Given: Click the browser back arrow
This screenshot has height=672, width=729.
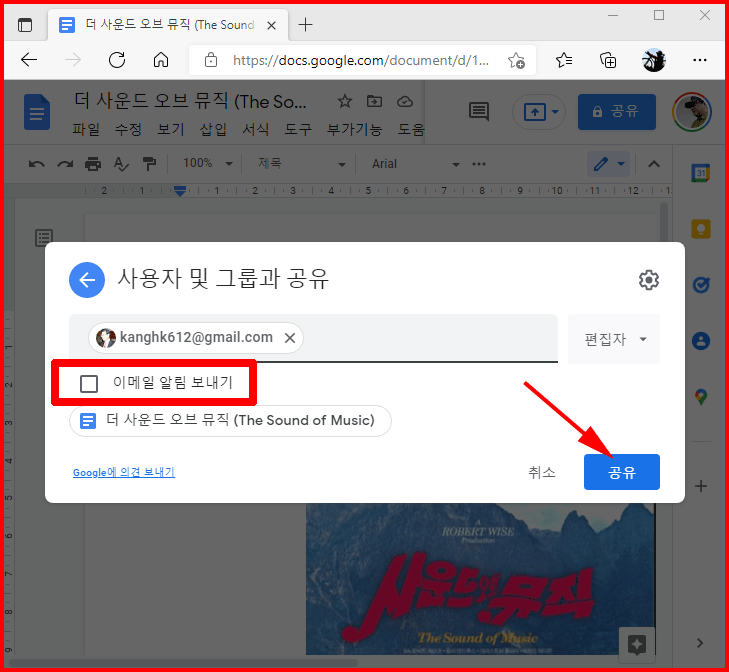Looking at the screenshot, I should coord(29,60).
